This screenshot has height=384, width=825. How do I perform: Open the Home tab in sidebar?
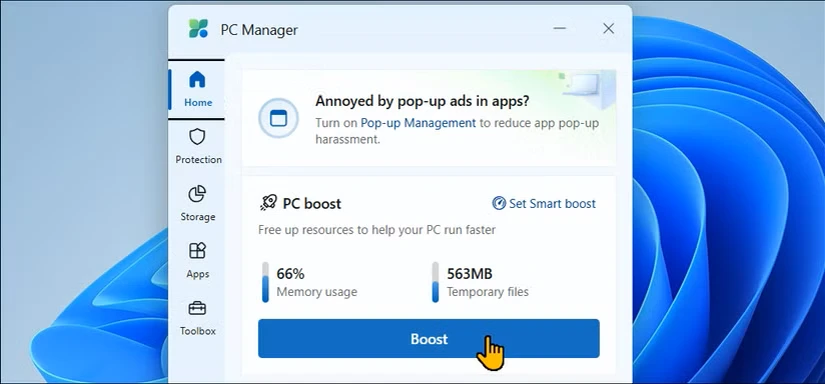tap(197, 89)
